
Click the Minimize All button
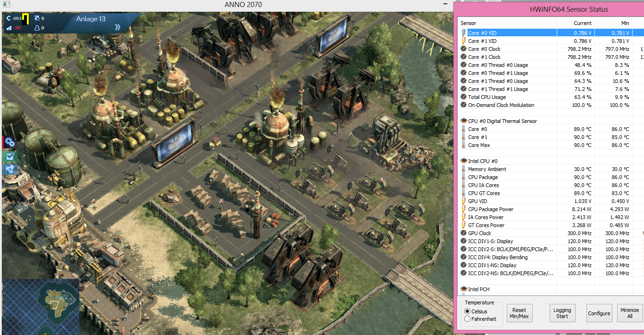point(630,313)
